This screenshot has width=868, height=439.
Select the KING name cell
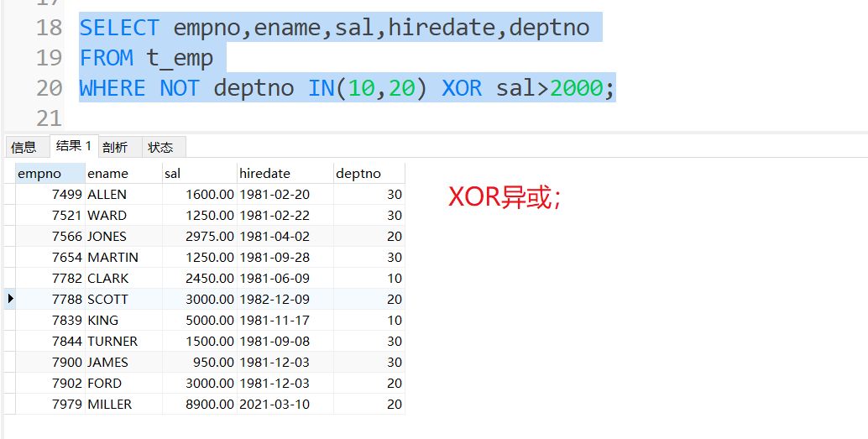pos(123,321)
